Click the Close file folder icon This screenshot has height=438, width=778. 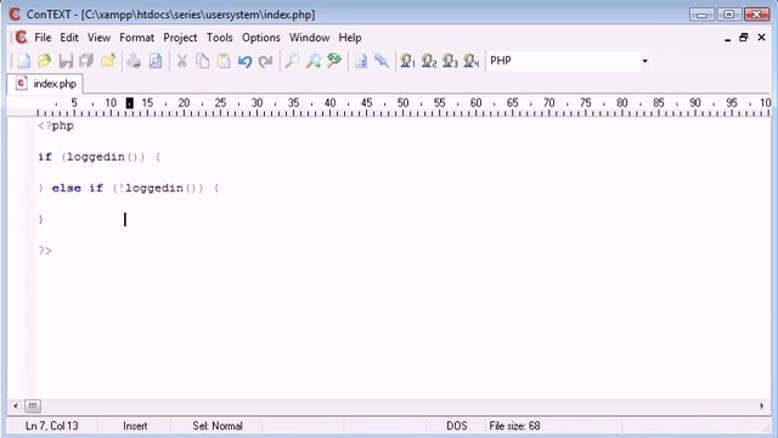pos(108,61)
